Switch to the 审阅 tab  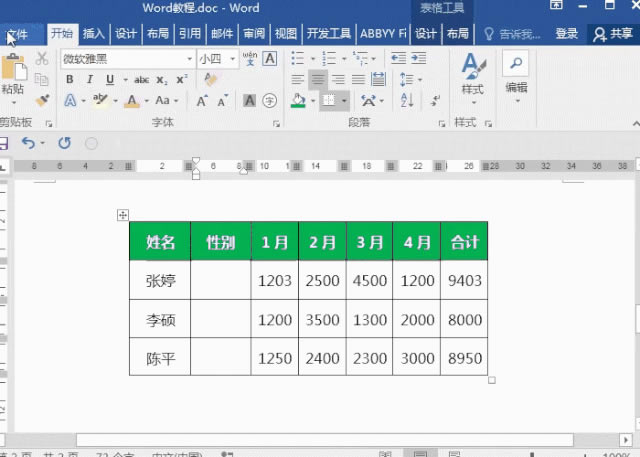[254, 33]
